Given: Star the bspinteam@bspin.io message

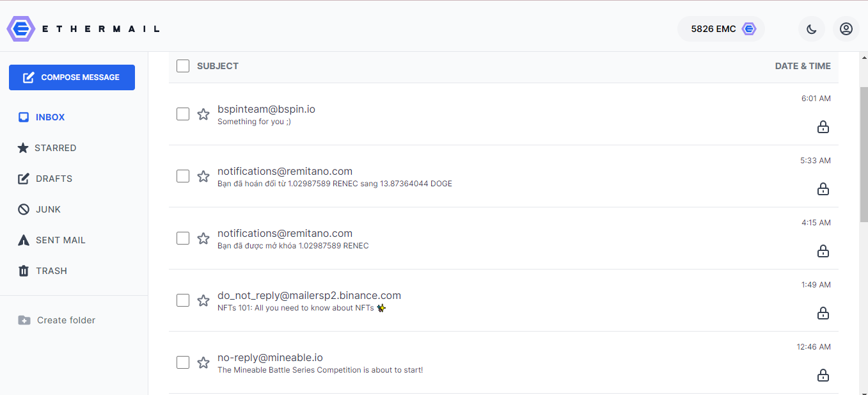Looking at the screenshot, I should click(x=203, y=114).
